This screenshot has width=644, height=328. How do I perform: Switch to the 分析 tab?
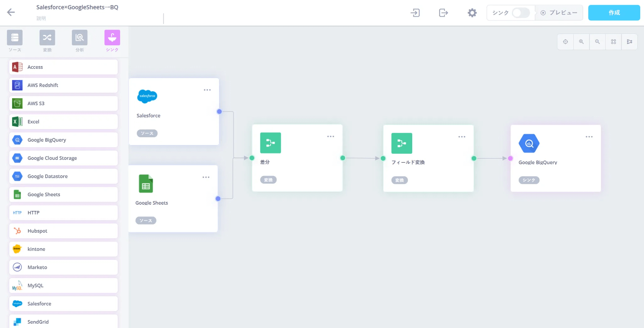tap(80, 41)
